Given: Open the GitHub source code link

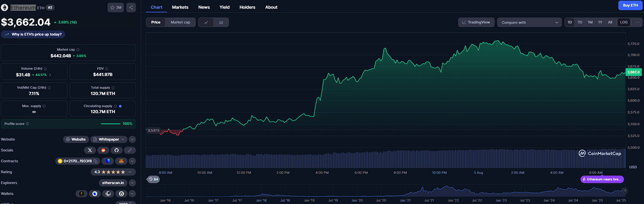Looking at the screenshot, I should click(116, 150).
